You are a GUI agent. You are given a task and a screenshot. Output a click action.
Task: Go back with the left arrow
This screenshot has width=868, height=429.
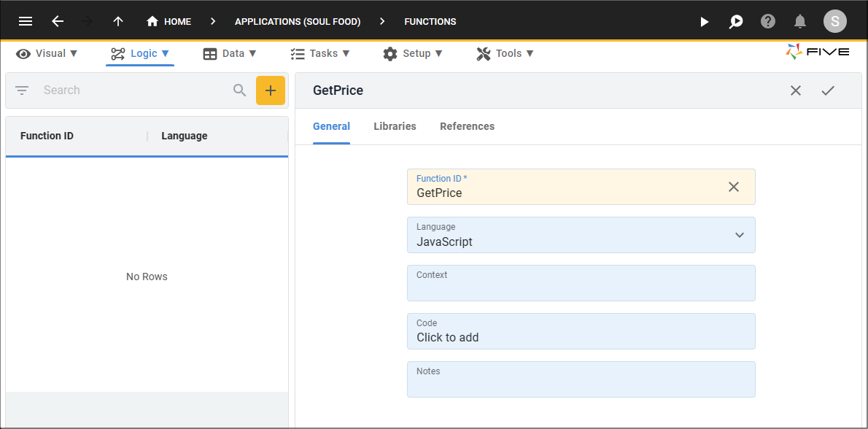58,22
